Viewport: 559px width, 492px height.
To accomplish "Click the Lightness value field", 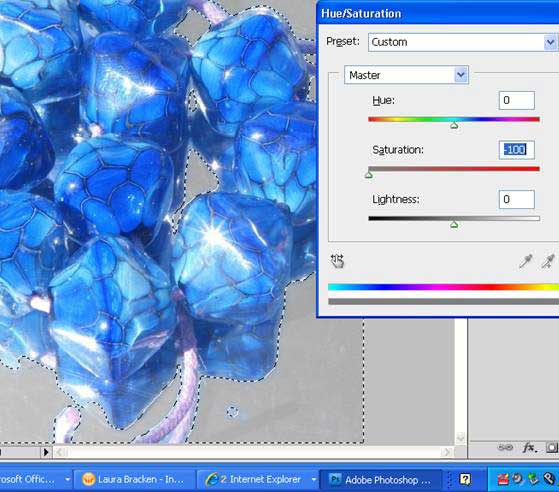I will click(x=517, y=199).
